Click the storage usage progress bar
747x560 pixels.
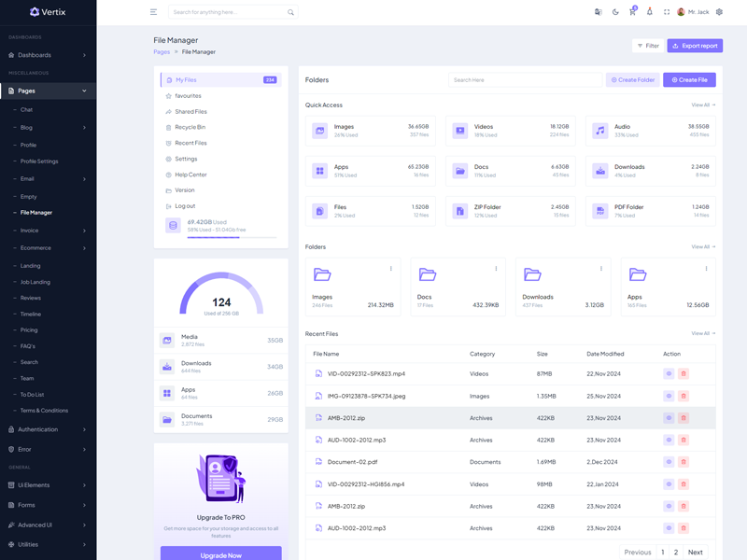[232, 237]
